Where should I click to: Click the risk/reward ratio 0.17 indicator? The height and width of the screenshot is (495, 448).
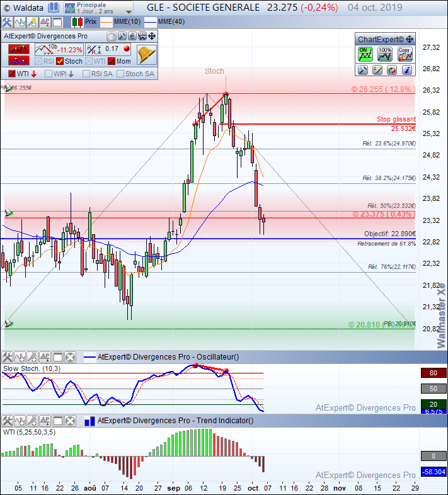pos(108,49)
